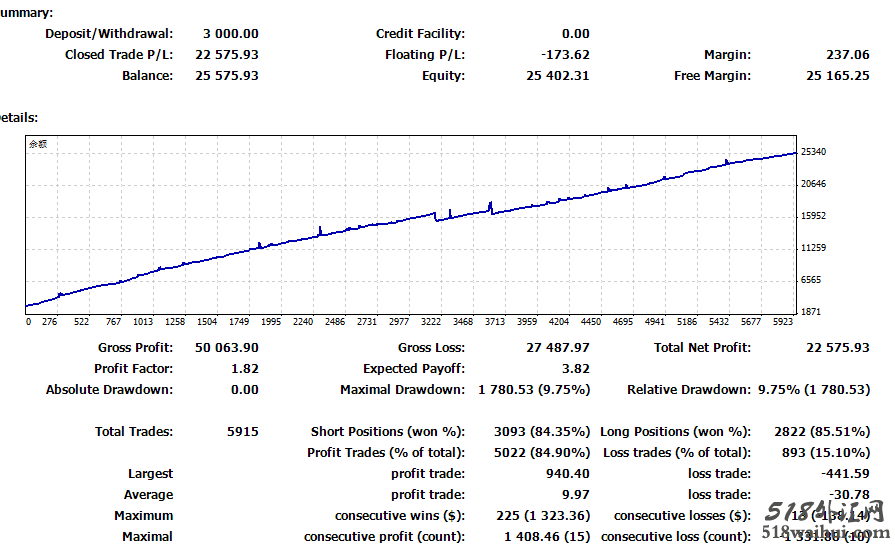Image resolution: width=895 pixels, height=544 pixels.
Task: Select the Short Positions won percentage value
Action: pos(541,432)
